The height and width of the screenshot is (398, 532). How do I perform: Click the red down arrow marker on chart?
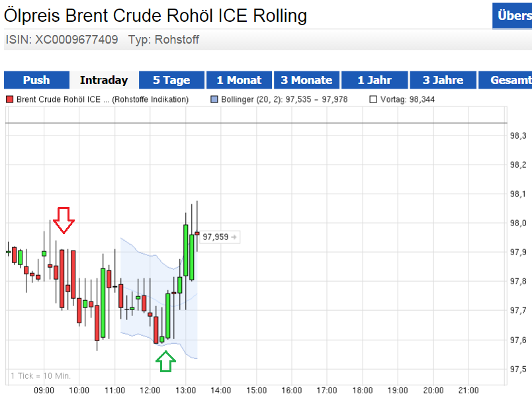[x=64, y=219]
